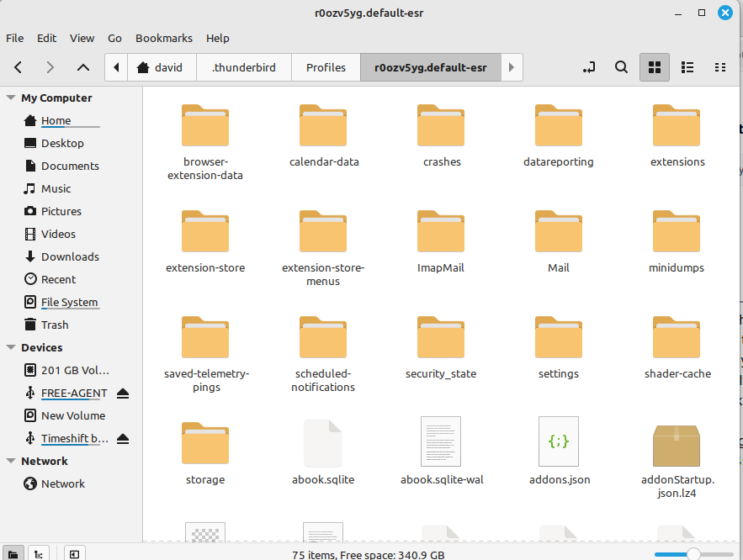Eject the Timeshift backup volume
Viewport: 743px width, 560px height.
(x=123, y=439)
